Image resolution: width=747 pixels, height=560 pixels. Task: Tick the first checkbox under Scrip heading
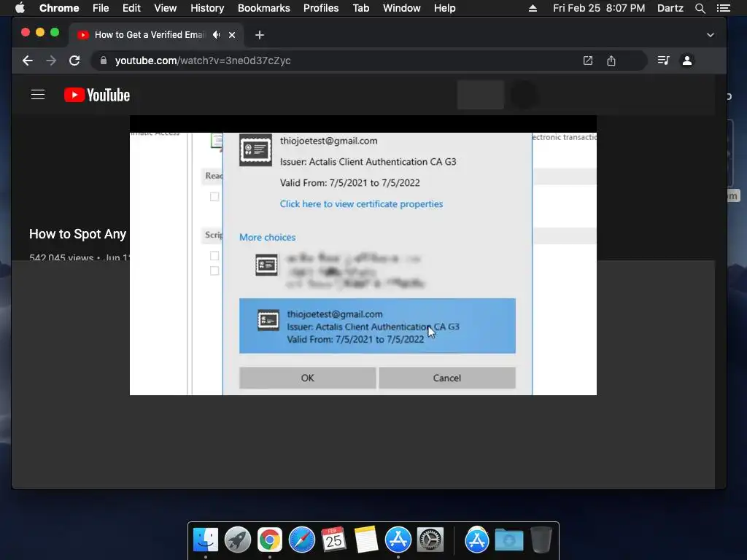tap(214, 256)
